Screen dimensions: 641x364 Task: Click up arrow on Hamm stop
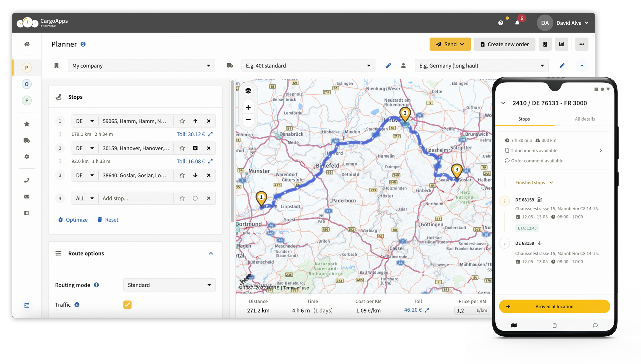(x=195, y=121)
